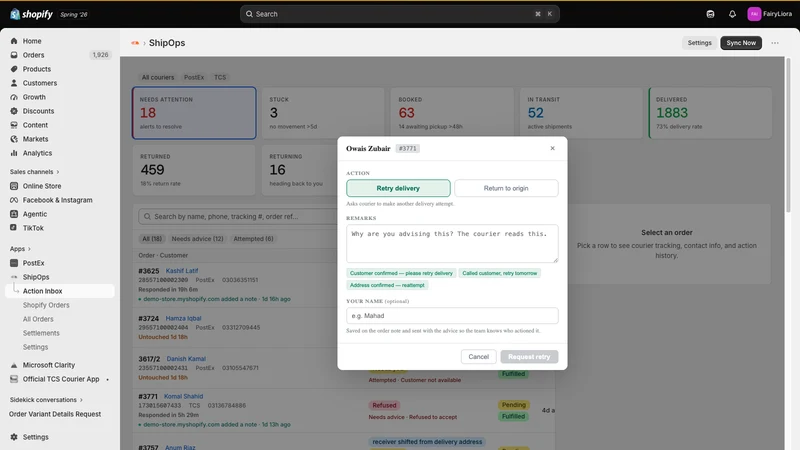800x450 pixels.
Task: Open Facebook & Instagram channel
Action: [57, 200]
